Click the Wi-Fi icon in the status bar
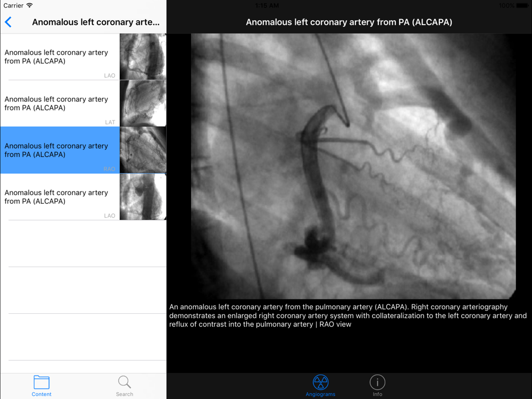532x399 pixels. (30, 5)
